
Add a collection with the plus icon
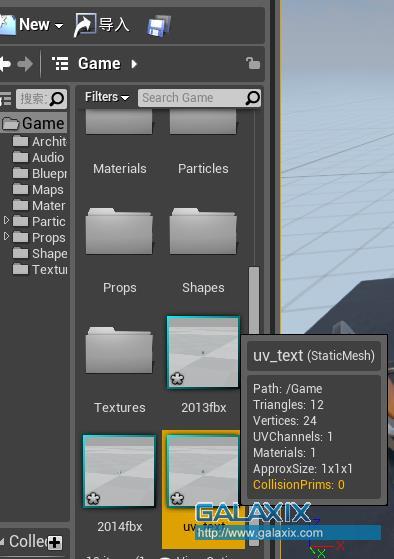coord(55,543)
